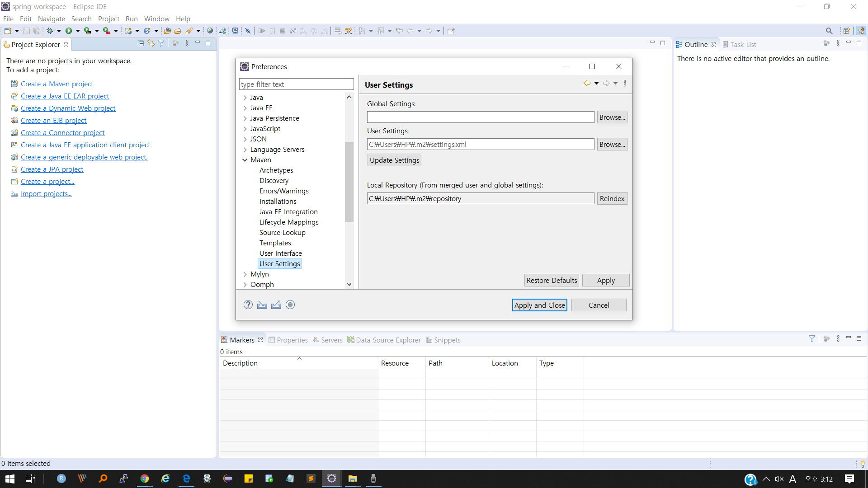Image resolution: width=868 pixels, height=488 pixels.
Task: Select Lifecycle Mappings in preferences tree
Action: click(289, 222)
